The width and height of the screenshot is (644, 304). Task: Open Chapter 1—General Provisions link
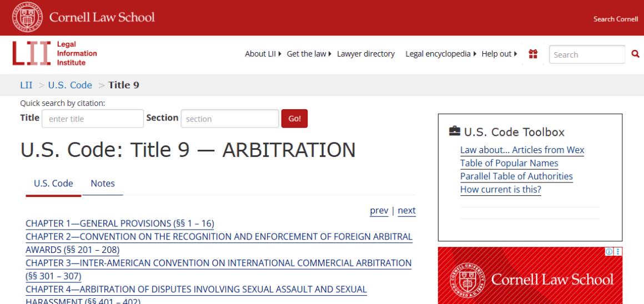point(120,223)
